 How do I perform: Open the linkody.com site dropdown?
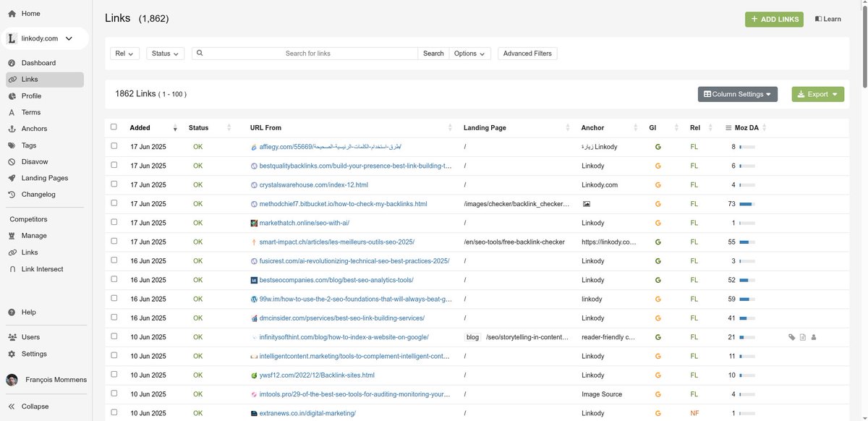coord(45,38)
